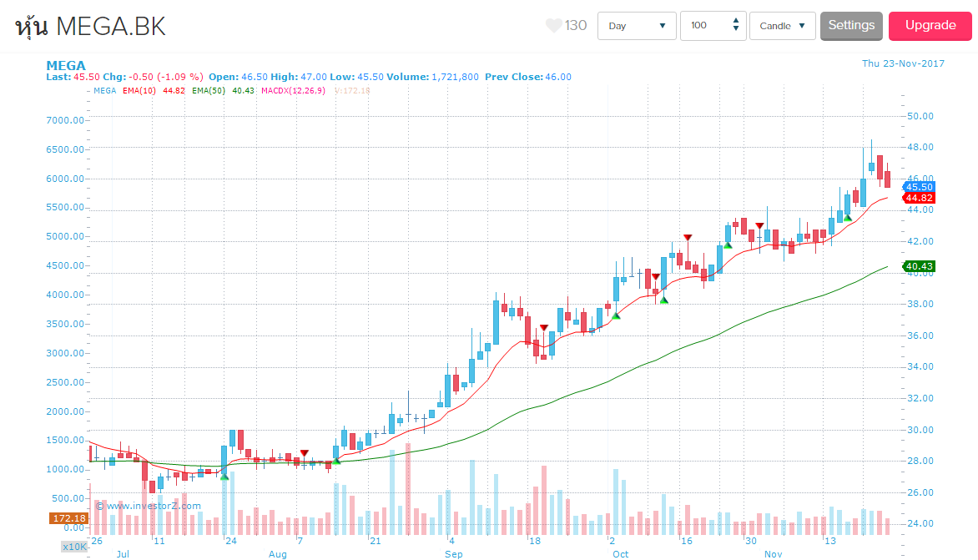Click the heart favorite icon beside 130
Screen dimensions: 978x560
(x=553, y=26)
